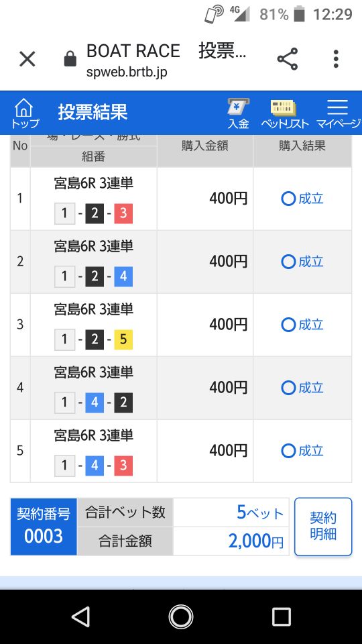Tap the Android home circle button

pos(180,616)
